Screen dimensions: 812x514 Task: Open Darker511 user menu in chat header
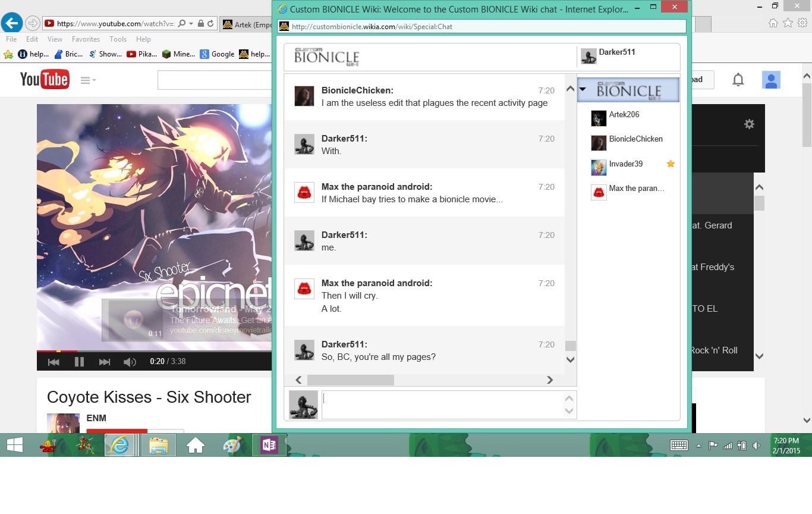tap(608, 56)
